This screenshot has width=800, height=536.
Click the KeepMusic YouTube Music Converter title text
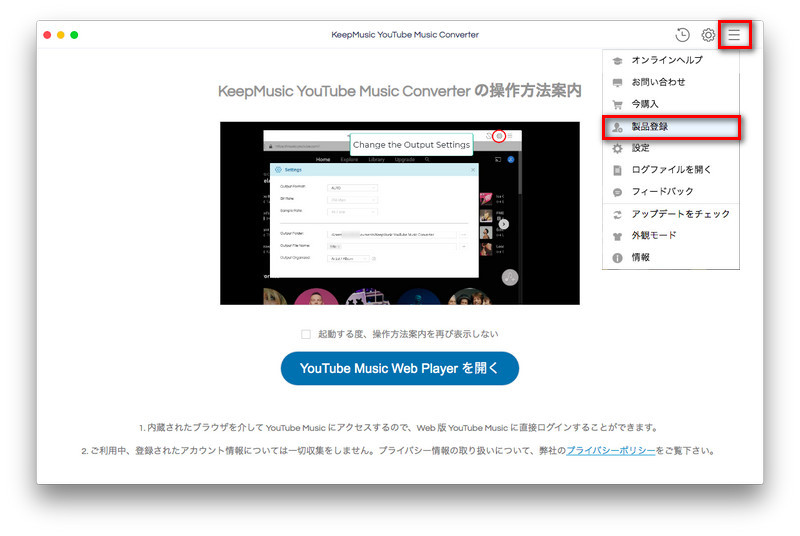pos(405,35)
